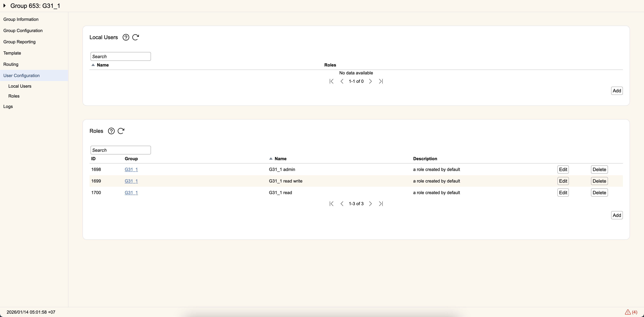This screenshot has width=644, height=317.
Task: Open G31_1 group link in row 1699
Action: [131, 181]
